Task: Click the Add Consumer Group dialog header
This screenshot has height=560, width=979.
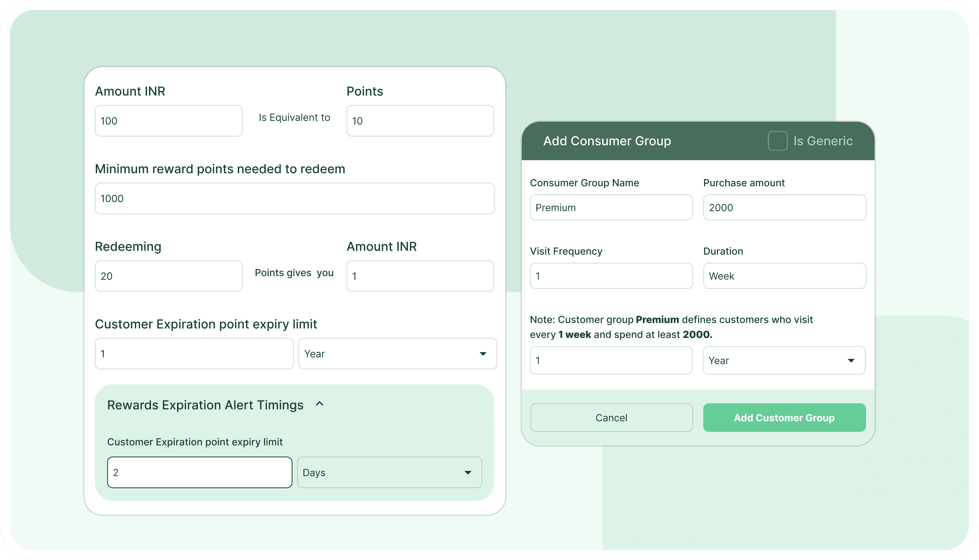Action: (607, 141)
